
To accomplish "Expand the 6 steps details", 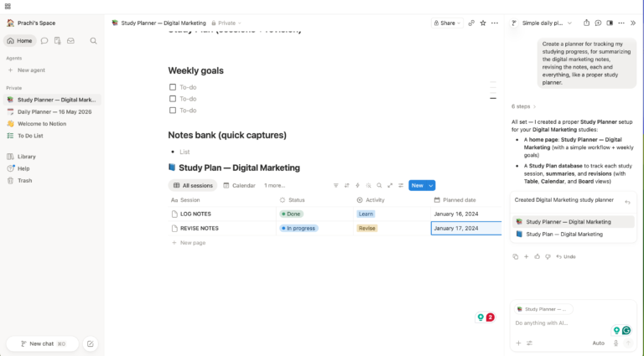I will 523,106.
